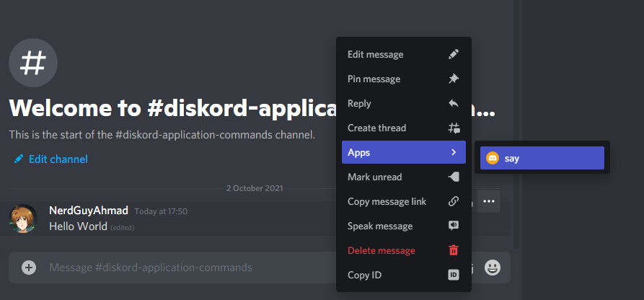Select Edit message from the context menu

point(404,54)
